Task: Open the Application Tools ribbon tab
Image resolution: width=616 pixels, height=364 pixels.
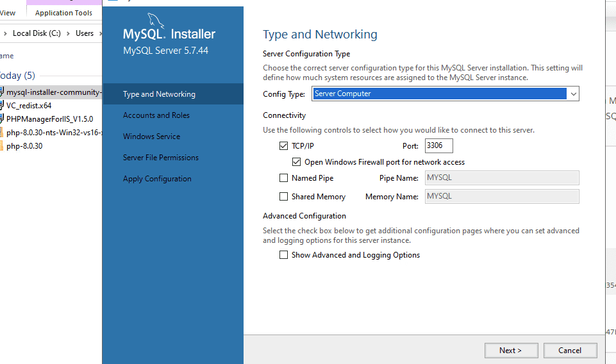Action: coord(63,13)
